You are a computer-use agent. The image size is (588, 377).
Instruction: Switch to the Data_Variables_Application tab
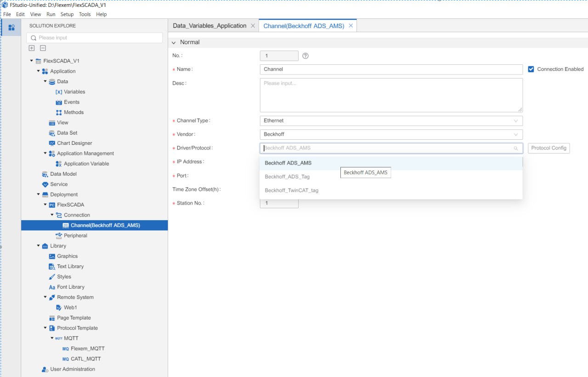209,26
